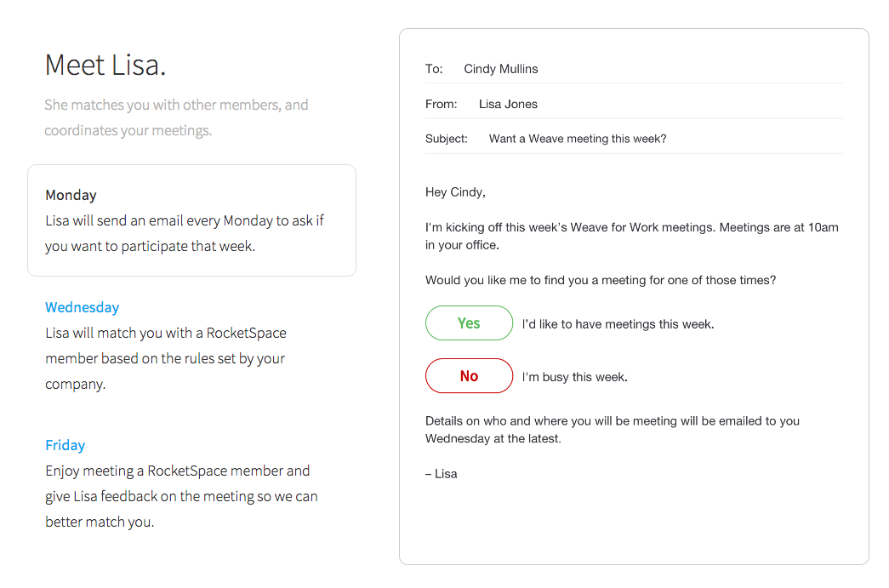Click the "I'm busy this week." text
This screenshot has height=588, width=889.
click(575, 377)
